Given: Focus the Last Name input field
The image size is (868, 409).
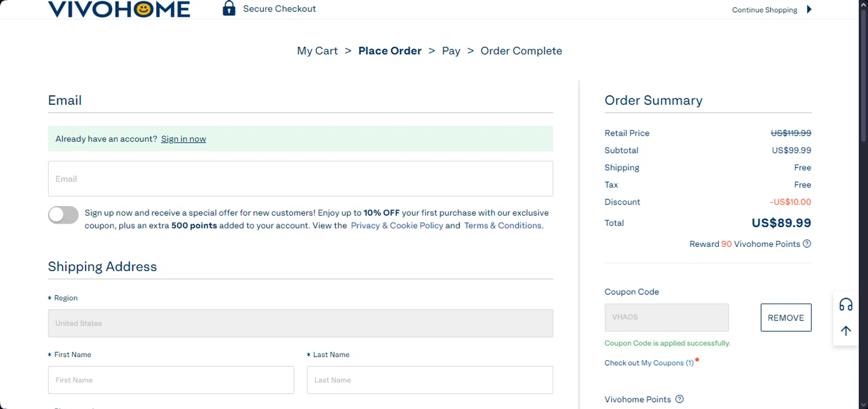Looking at the screenshot, I should (x=430, y=380).
